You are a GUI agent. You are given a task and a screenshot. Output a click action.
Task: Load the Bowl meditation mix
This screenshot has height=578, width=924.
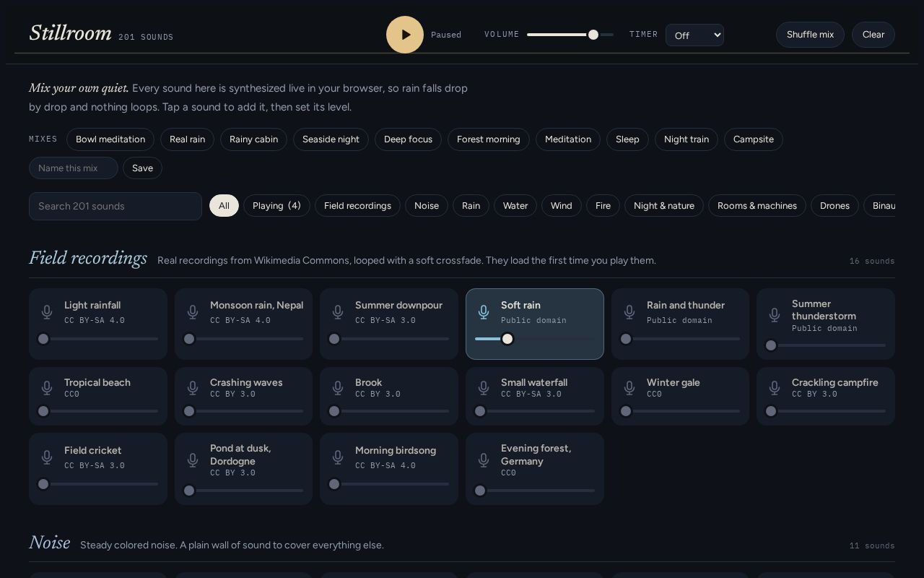pos(110,139)
